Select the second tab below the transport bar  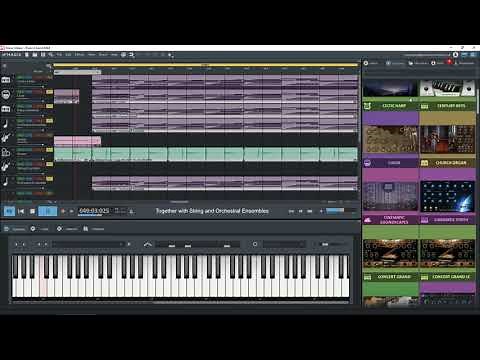coord(39,229)
